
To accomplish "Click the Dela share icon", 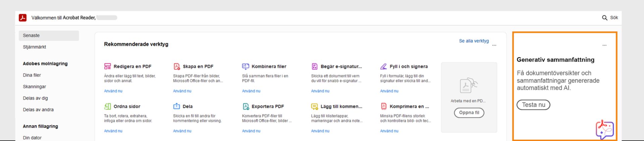I will pos(177,106).
